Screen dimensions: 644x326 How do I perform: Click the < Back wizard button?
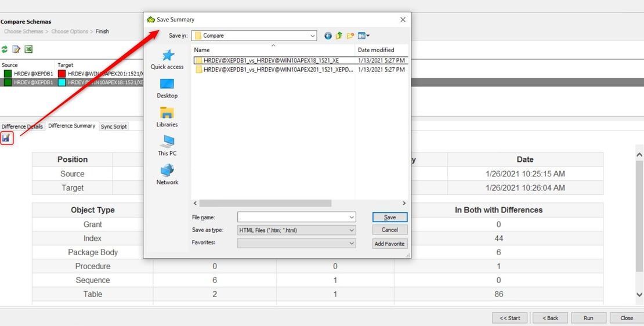point(550,318)
